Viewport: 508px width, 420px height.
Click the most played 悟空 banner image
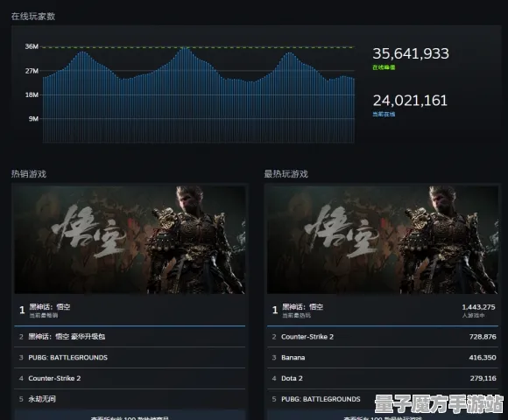(382, 240)
